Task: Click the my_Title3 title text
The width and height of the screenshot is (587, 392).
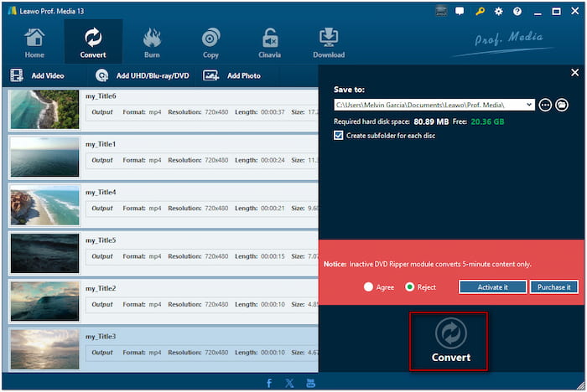Action: tap(101, 336)
